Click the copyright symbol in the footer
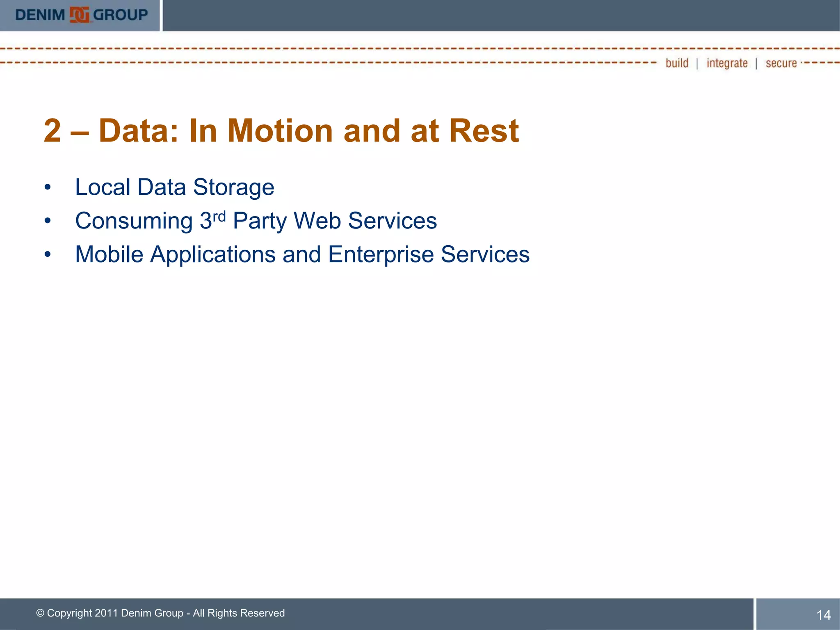The height and width of the screenshot is (630, 840). click(40, 613)
